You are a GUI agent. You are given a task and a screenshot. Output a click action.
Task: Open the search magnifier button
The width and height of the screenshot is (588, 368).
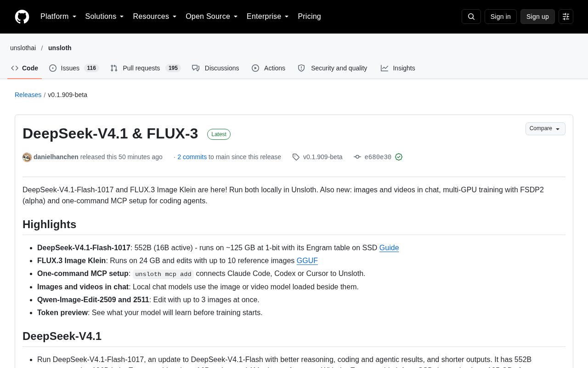pos(471,17)
